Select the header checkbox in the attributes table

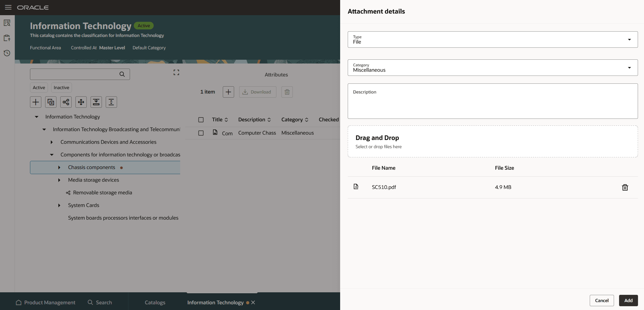(201, 119)
